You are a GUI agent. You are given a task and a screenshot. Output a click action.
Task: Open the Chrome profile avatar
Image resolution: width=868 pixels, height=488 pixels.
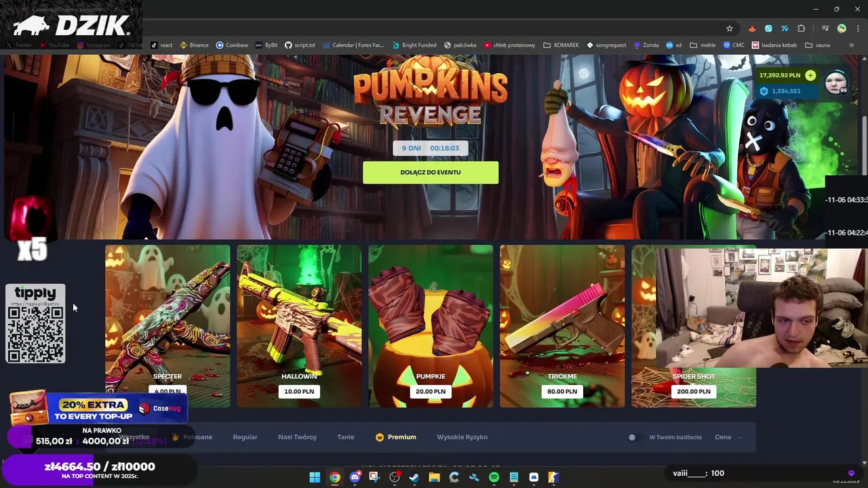[842, 28]
